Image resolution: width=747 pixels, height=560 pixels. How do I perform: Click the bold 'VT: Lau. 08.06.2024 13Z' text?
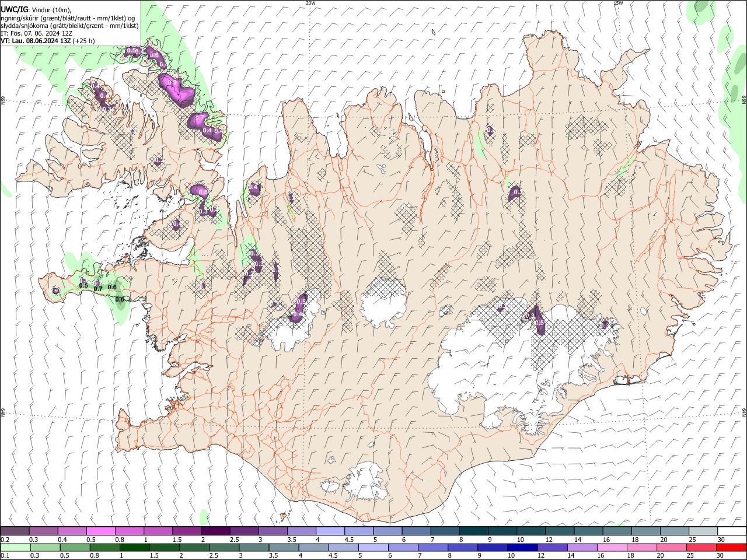coord(36,41)
